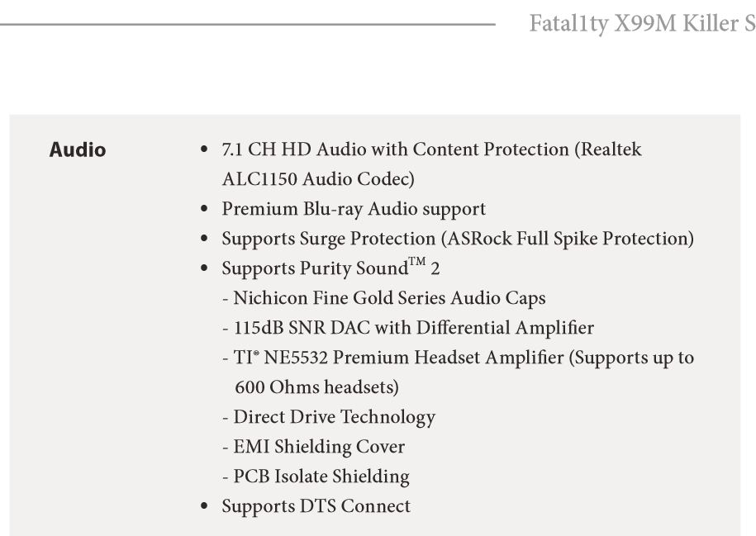Click the Fatal1ty X99M Killer page header
Screen dimensions: 756x536
point(642,23)
